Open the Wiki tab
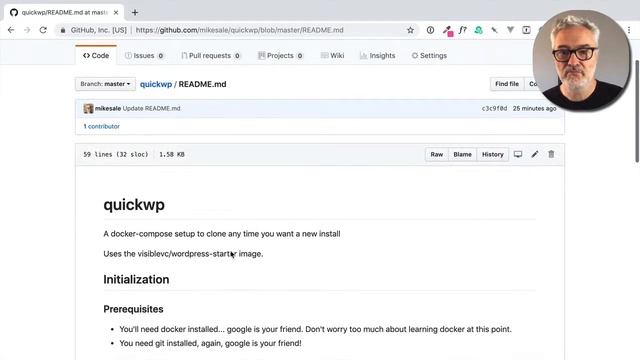This screenshot has width=640, height=360. pos(332,56)
